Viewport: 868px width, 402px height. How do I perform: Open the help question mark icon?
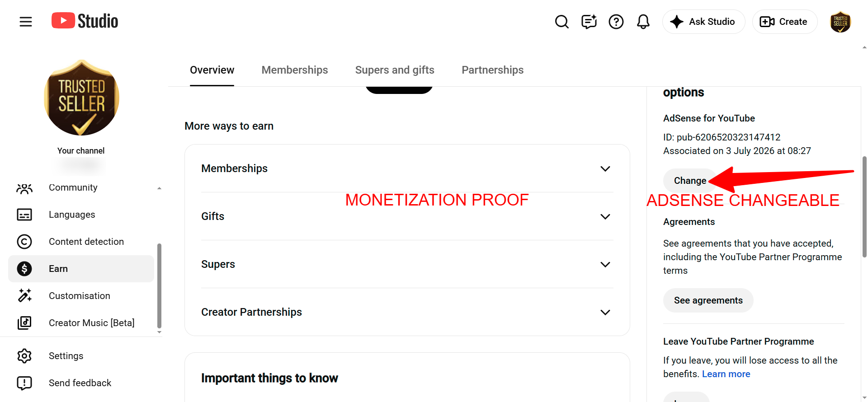616,22
